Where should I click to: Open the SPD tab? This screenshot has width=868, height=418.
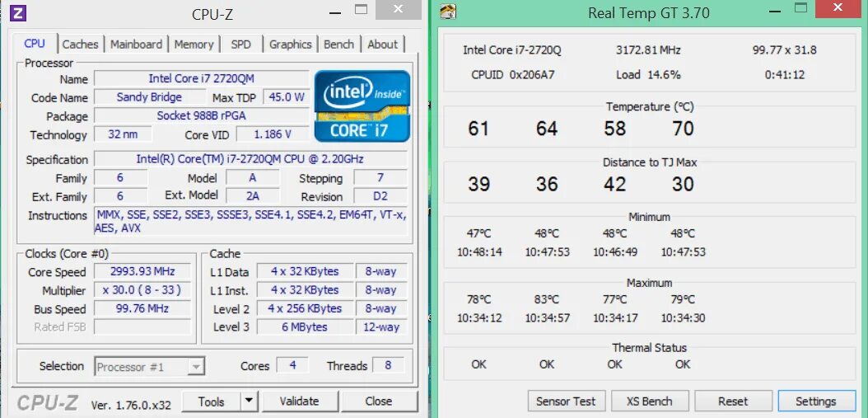[x=240, y=45]
